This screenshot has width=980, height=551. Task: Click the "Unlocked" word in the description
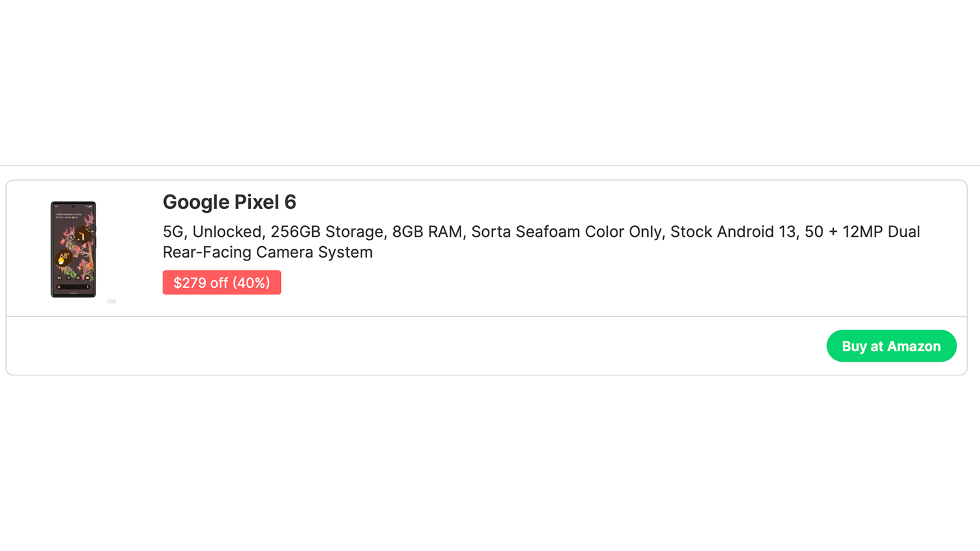[227, 232]
